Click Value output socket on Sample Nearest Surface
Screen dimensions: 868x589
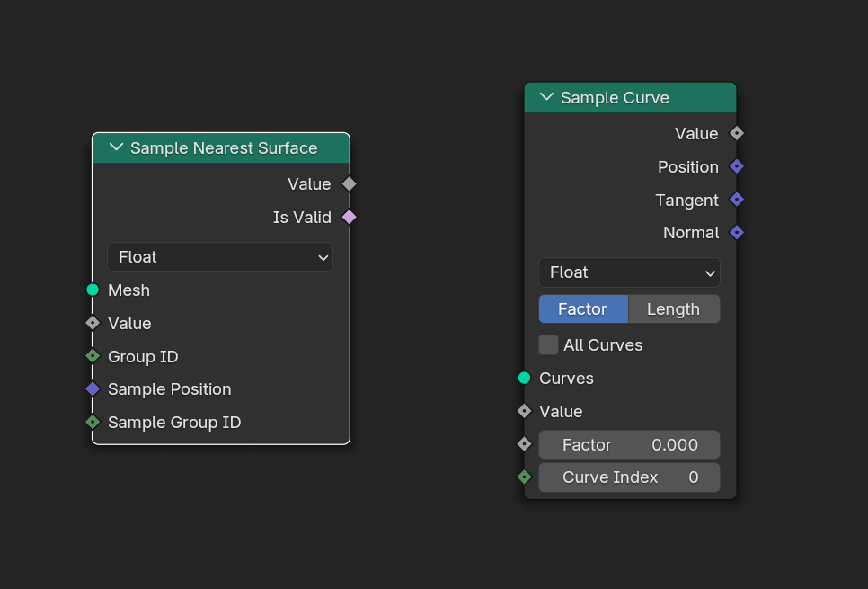coord(350,184)
